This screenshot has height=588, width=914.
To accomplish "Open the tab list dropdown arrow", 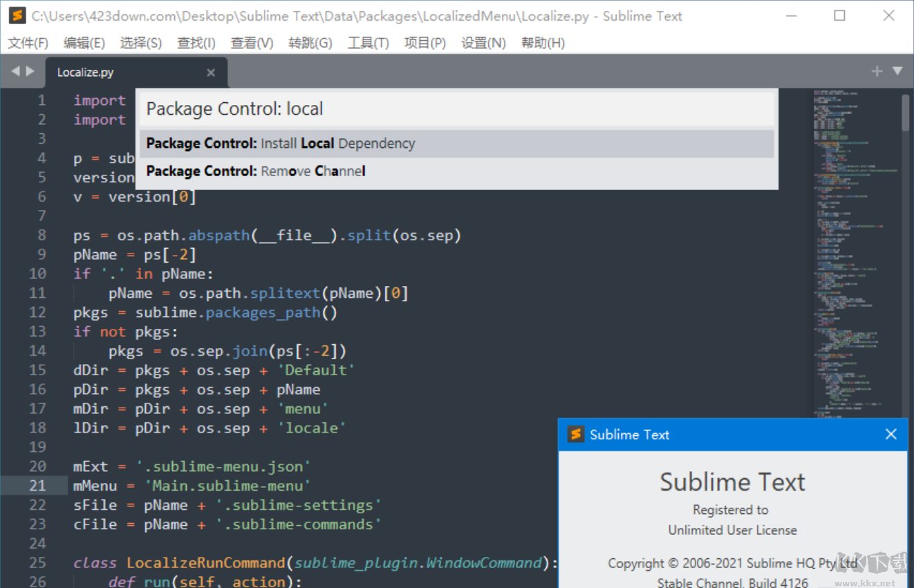I will coord(897,70).
